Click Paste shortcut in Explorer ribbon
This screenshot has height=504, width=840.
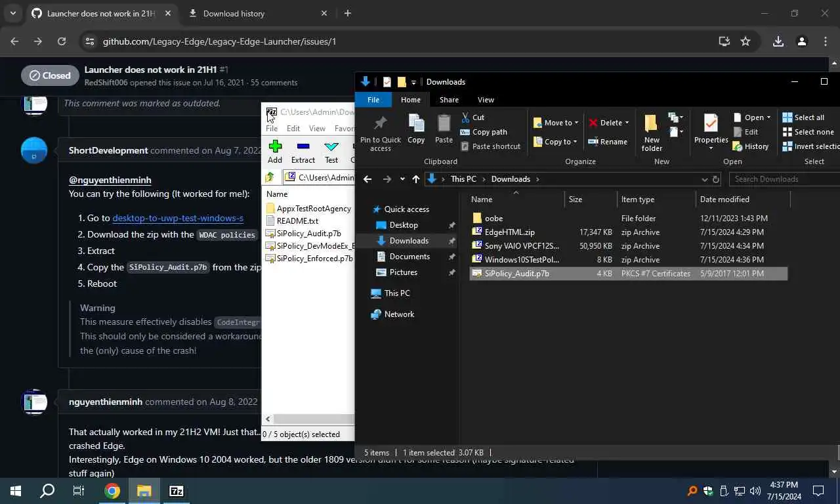(x=490, y=146)
